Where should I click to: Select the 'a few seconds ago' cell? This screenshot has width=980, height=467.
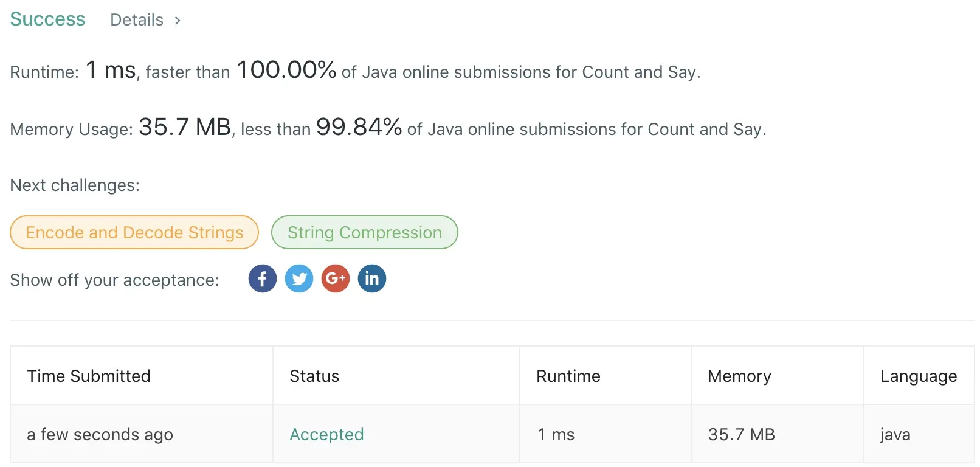click(100, 435)
